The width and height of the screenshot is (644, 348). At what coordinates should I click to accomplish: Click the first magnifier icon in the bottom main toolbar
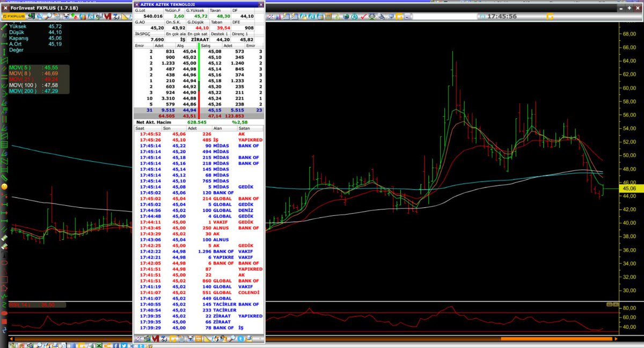point(39,345)
